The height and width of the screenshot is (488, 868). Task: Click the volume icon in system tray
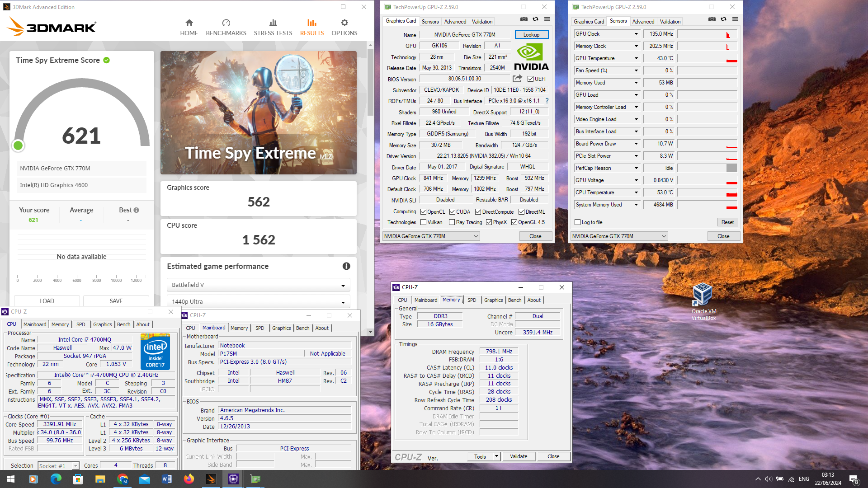pos(768,479)
